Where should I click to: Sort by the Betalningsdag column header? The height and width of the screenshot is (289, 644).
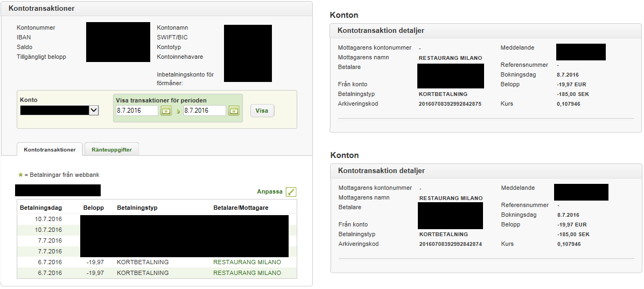tap(41, 208)
